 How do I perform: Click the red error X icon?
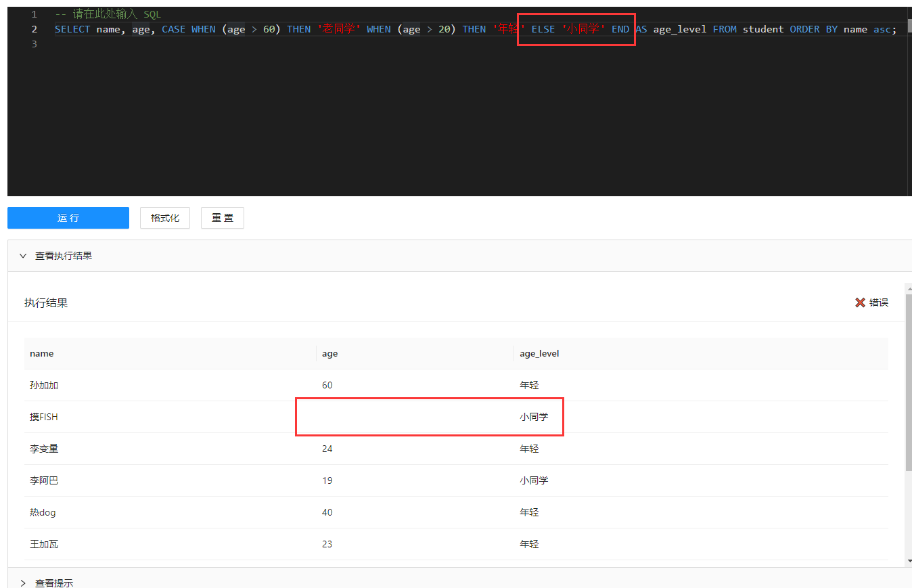860,302
